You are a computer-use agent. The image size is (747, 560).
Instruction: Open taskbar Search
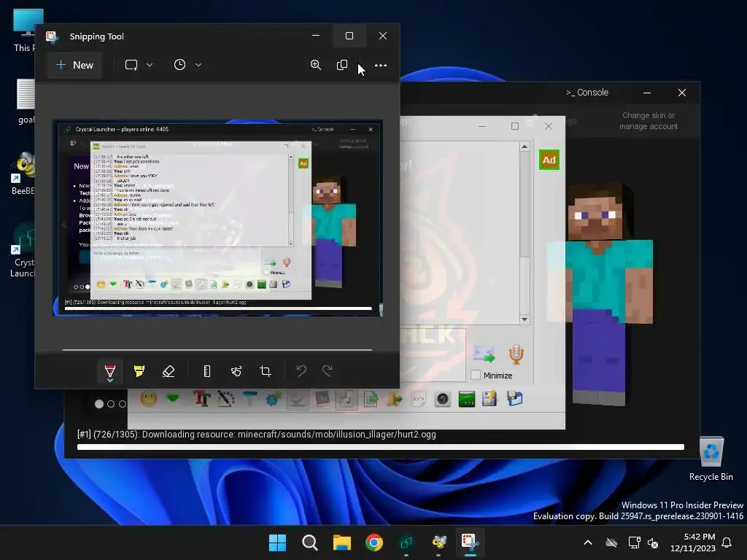tap(309, 542)
